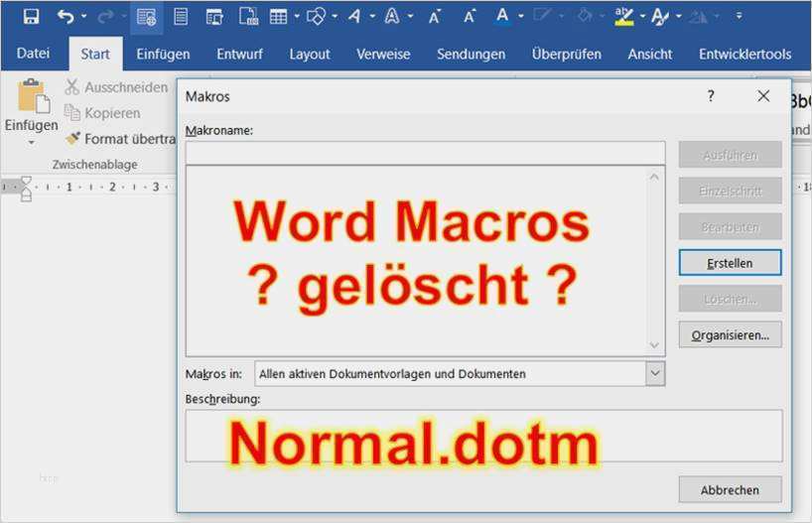Click the Erstellen button in Makros dialog
812x523 pixels.
pos(731,263)
